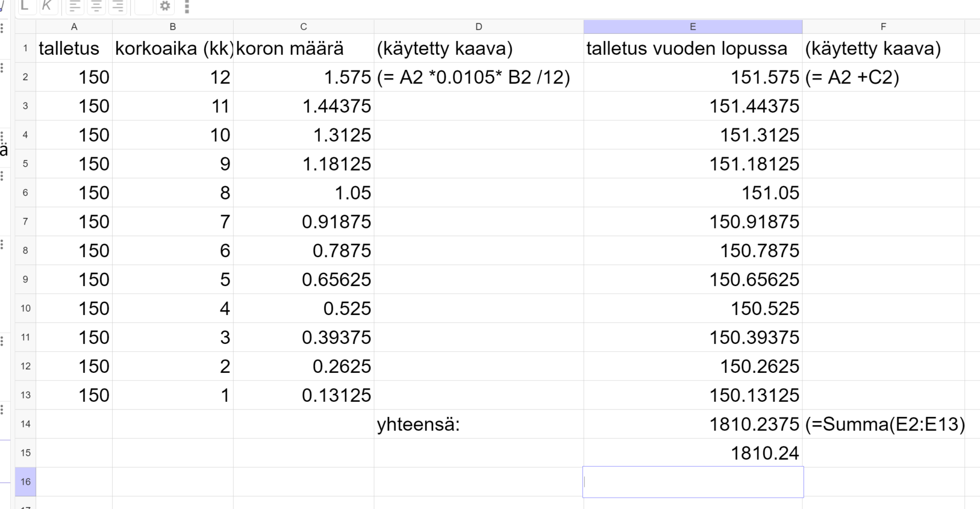
Task: Select column A header
Action: (x=74, y=27)
